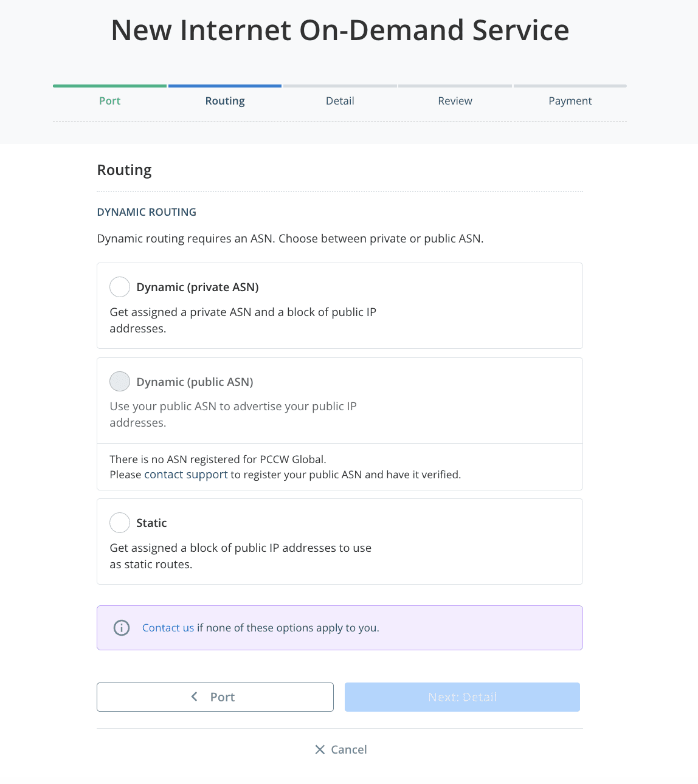Click the blue Routing progress bar segment
The image size is (698, 784).
point(225,86)
